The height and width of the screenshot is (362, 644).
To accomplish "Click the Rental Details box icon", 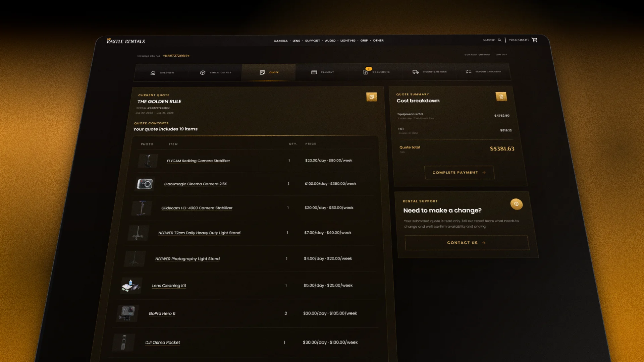I will [x=203, y=72].
